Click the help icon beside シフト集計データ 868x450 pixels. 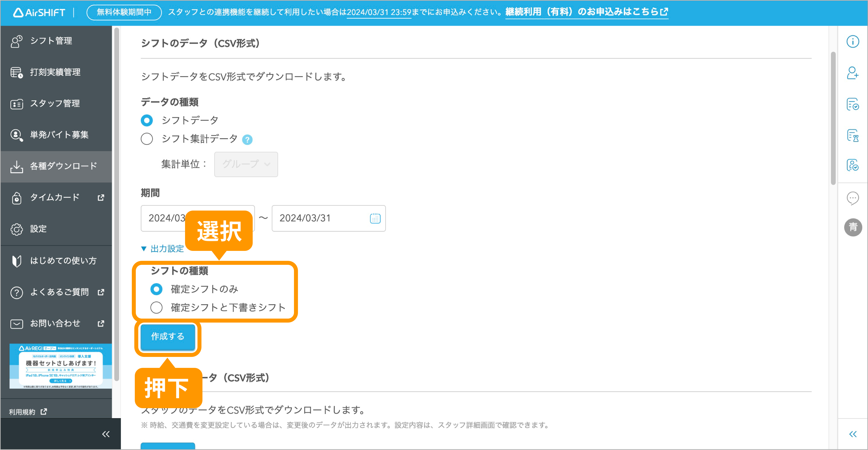click(x=247, y=140)
